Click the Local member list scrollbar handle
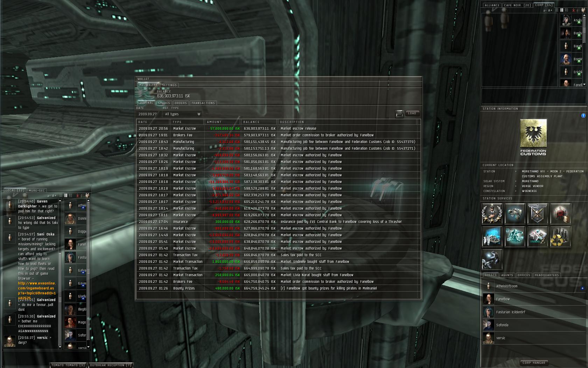 pyautogui.click(x=88, y=271)
